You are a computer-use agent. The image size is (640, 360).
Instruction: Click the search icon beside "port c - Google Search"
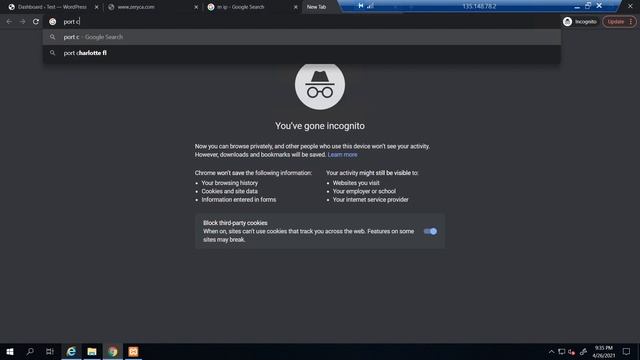click(x=52, y=37)
